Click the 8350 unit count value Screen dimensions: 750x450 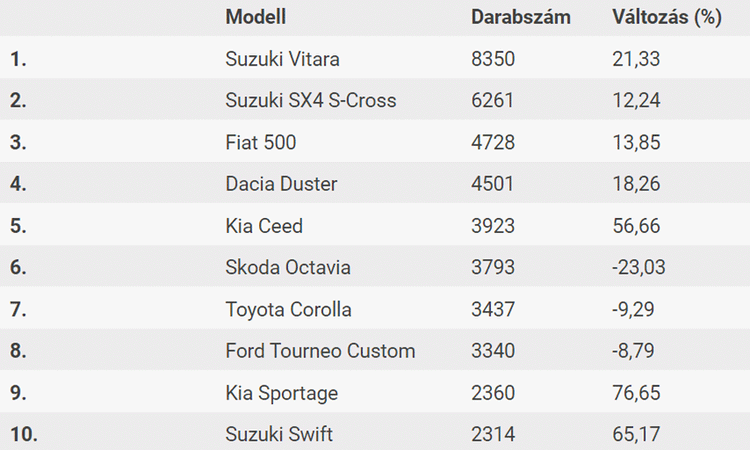(493, 59)
